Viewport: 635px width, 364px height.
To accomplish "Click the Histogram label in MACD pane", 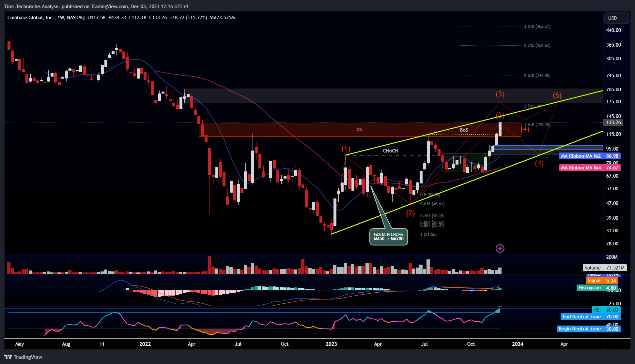I will 590,288.
